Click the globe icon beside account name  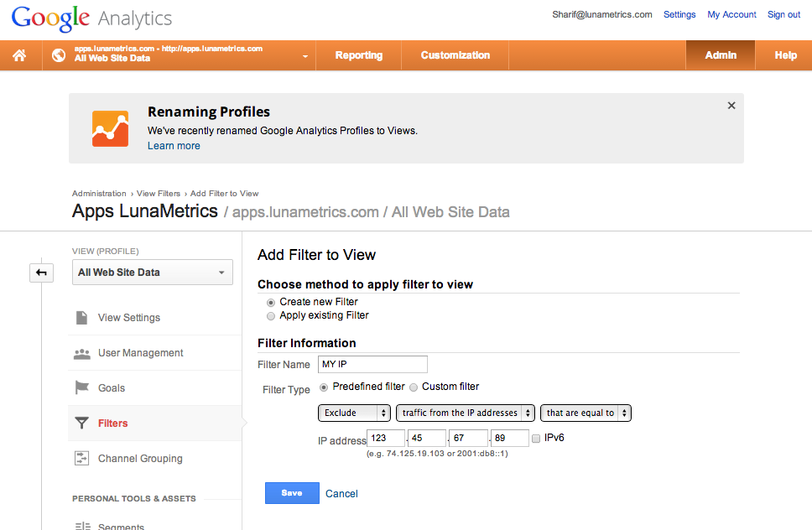(59, 55)
